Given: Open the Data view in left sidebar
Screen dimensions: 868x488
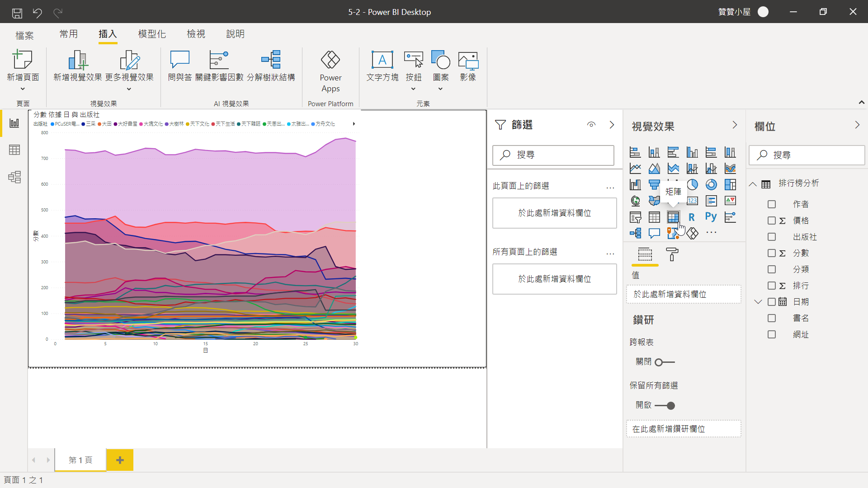Looking at the screenshot, I should point(14,150).
